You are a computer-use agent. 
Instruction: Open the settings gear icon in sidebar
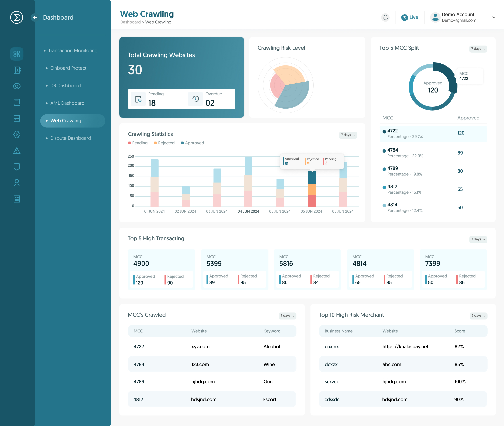(17, 135)
